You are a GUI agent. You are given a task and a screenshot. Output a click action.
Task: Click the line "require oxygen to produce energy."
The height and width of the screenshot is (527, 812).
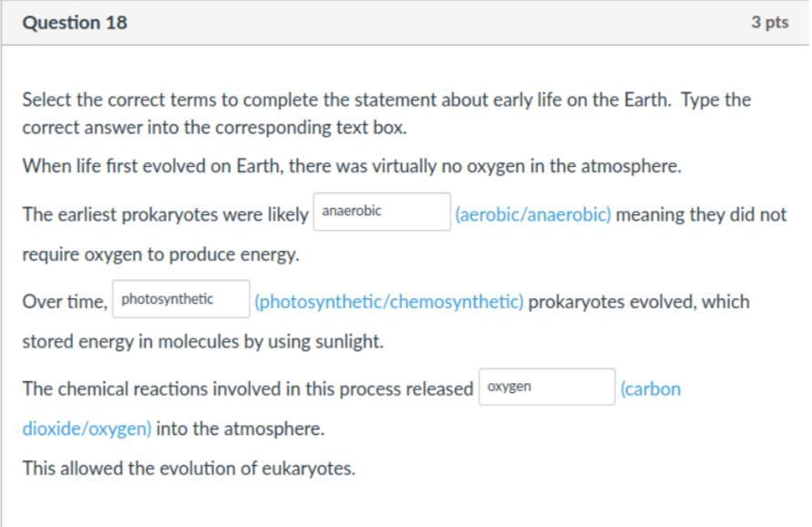click(160, 255)
